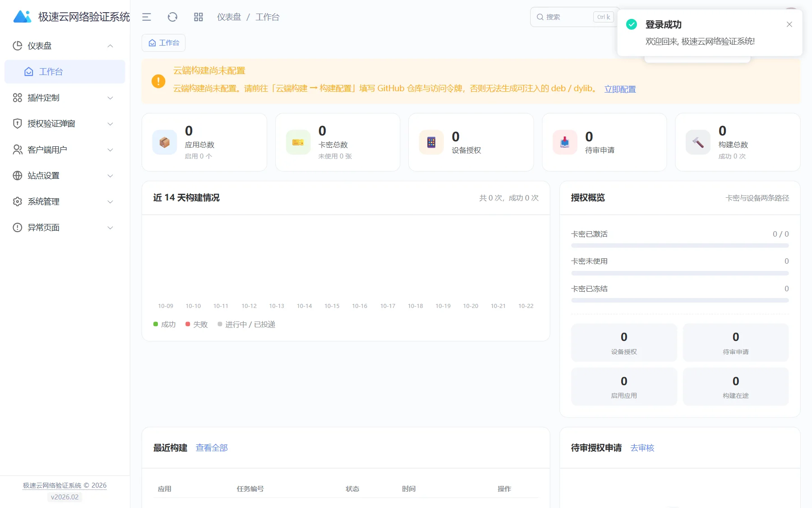Image resolution: width=812 pixels, height=508 pixels.
Task: Click the 待审申请 inbox icon
Action: pyautogui.click(x=565, y=142)
